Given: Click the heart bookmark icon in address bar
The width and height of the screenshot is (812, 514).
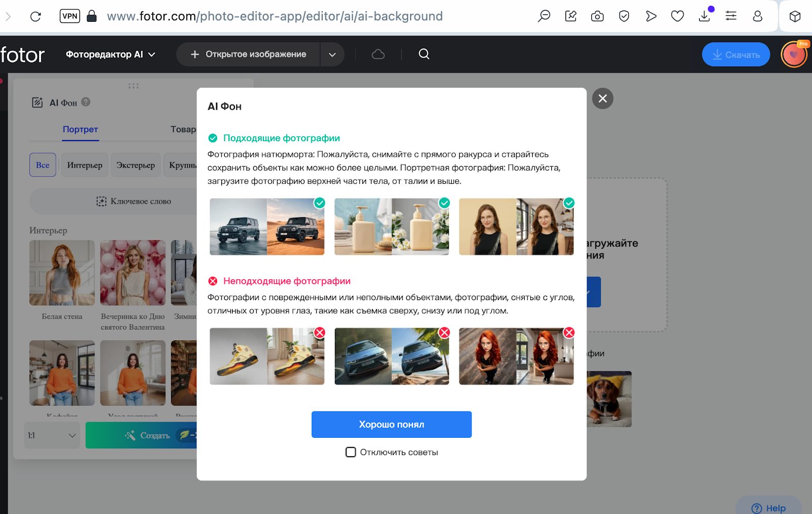Looking at the screenshot, I should coord(678,16).
